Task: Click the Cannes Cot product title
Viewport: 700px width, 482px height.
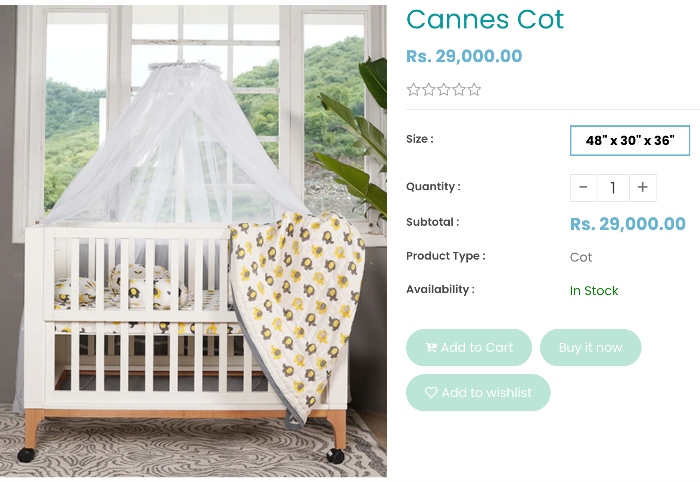Action: point(485,19)
